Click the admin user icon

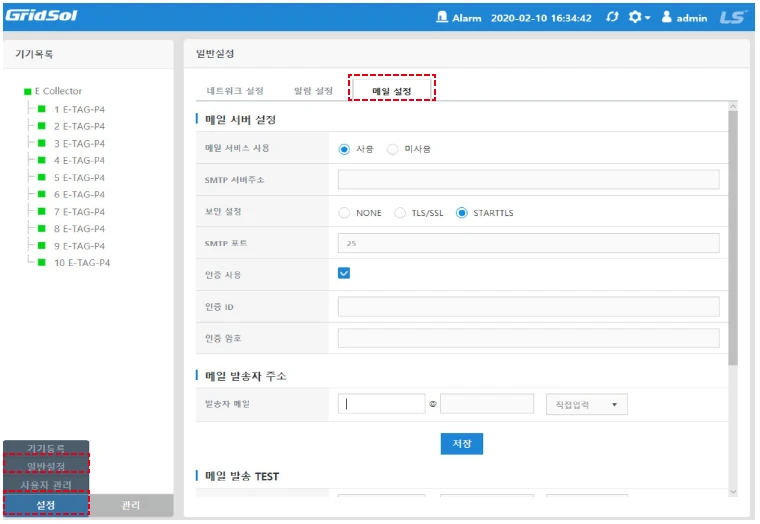(x=667, y=17)
